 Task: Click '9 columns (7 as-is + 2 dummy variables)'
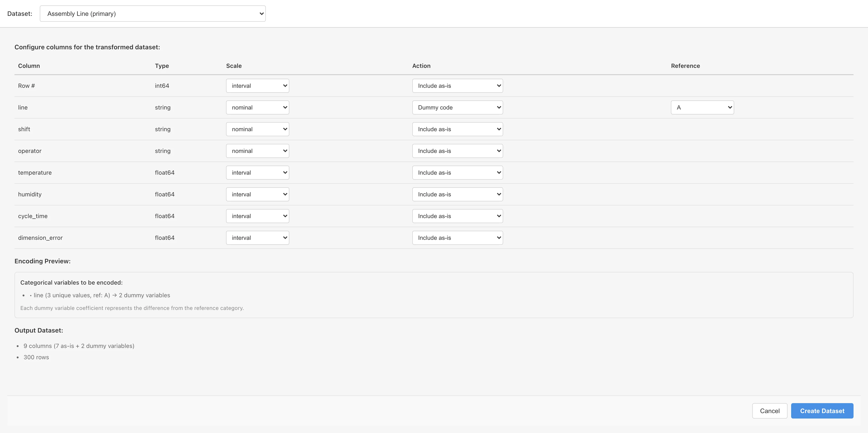tap(79, 346)
